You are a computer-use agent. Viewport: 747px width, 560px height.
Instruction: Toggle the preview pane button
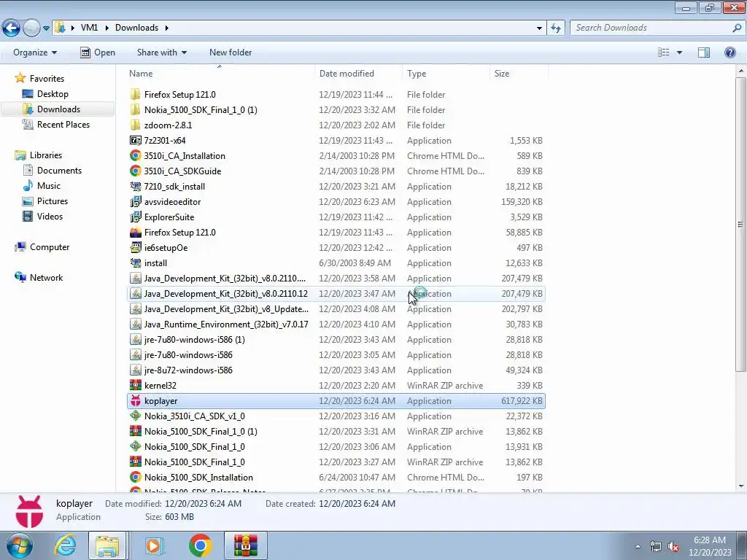pyautogui.click(x=704, y=52)
